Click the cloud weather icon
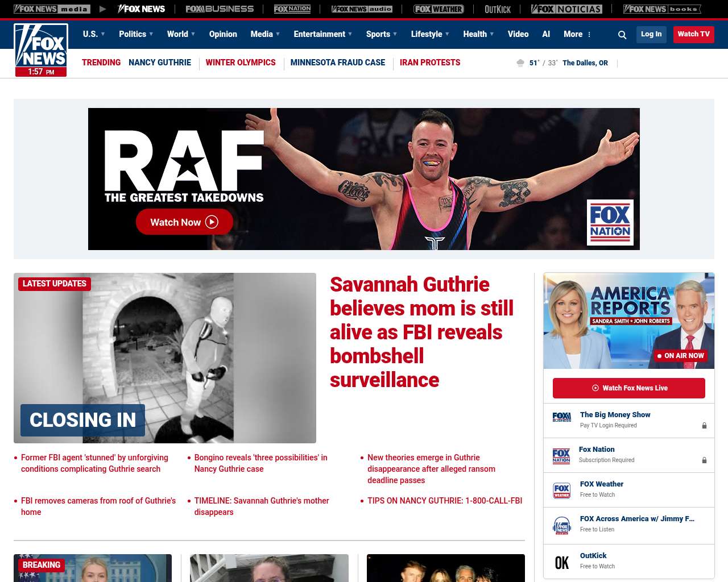Screen dimensions: 728x582 pyautogui.click(x=520, y=63)
